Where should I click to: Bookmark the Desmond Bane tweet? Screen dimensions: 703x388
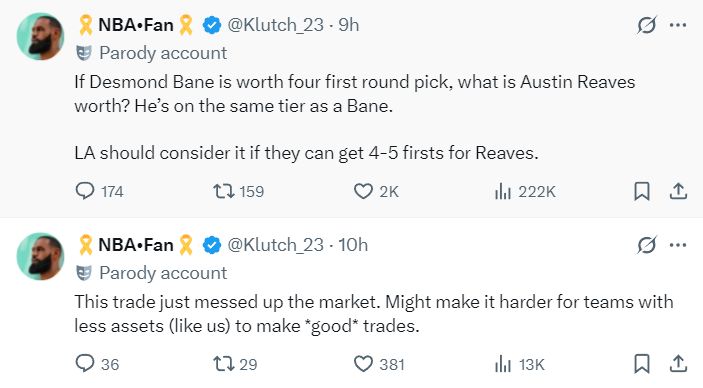642,192
